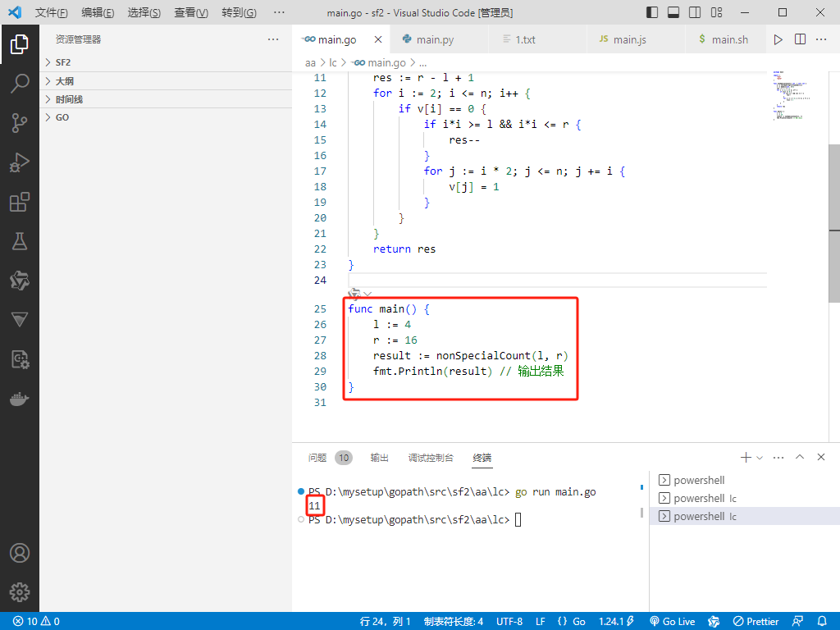The width and height of the screenshot is (840, 630).
Task: Open 查看 menu
Action: (190, 12)
